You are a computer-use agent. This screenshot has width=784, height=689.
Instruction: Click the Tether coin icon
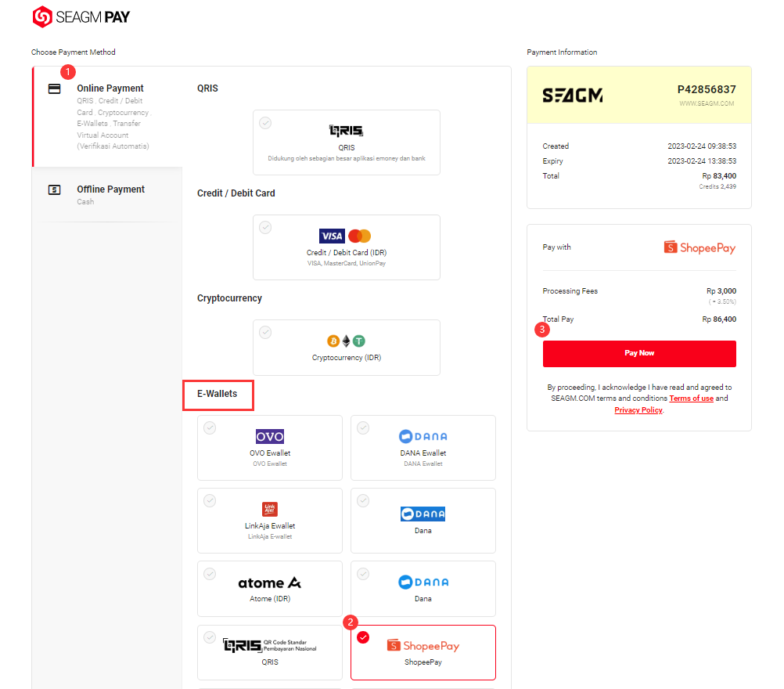point(359,341)
